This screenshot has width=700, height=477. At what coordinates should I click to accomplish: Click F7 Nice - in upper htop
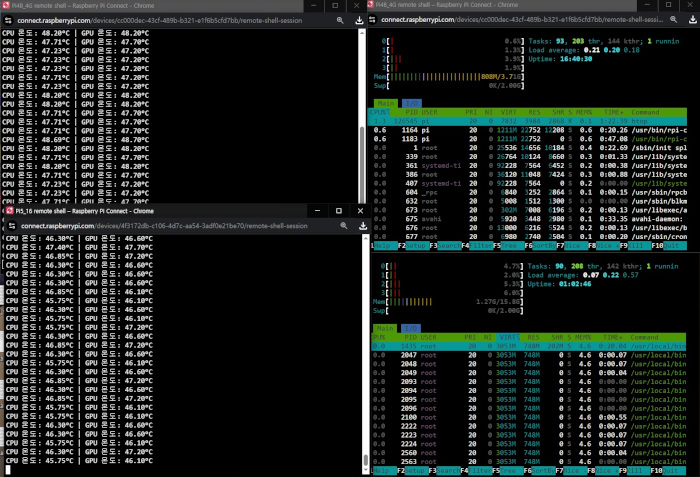572,246
